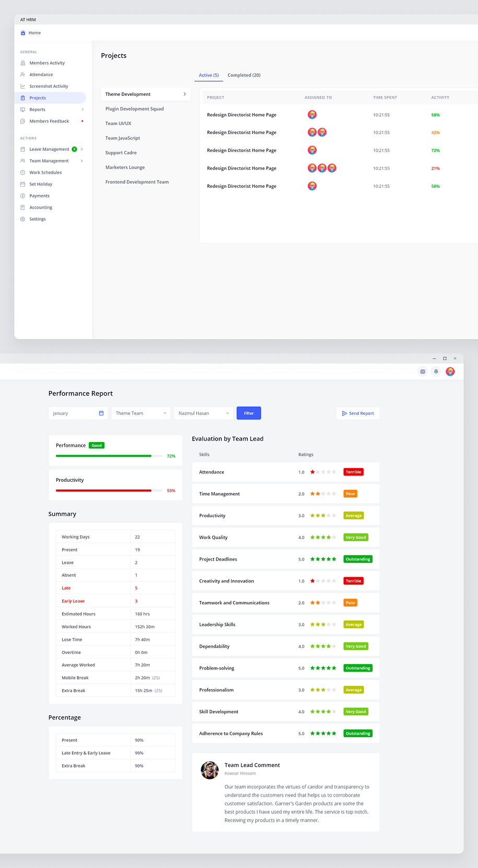
Task: Click the Attendance star rating
Action: coord(323,472)
